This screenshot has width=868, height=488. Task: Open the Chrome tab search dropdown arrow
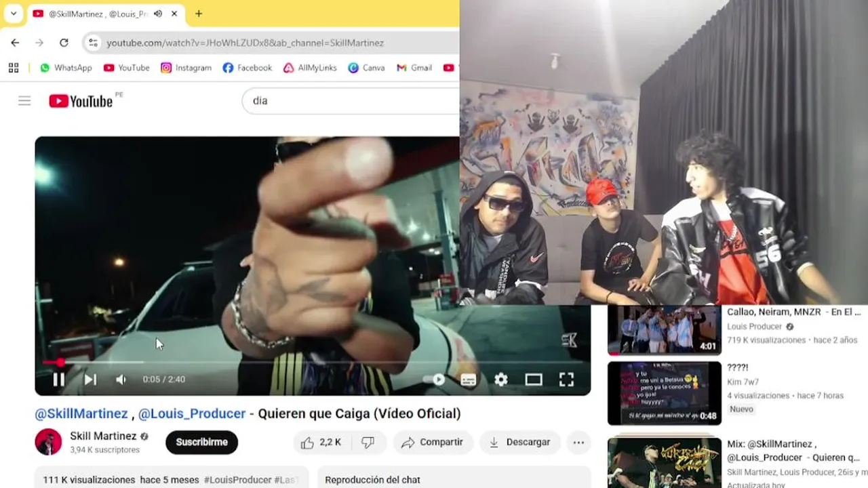(x=13, y=14)
